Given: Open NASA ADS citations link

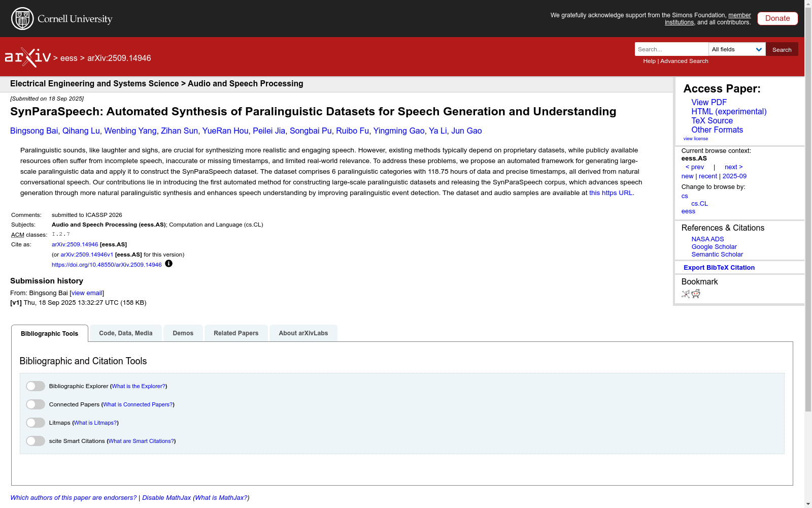Looking at the screenshot, I should click(x=707, y=239).
